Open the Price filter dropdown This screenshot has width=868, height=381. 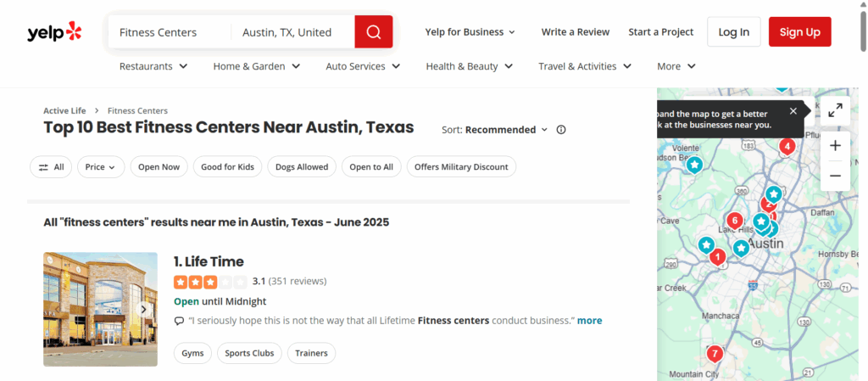click(101, 166)
